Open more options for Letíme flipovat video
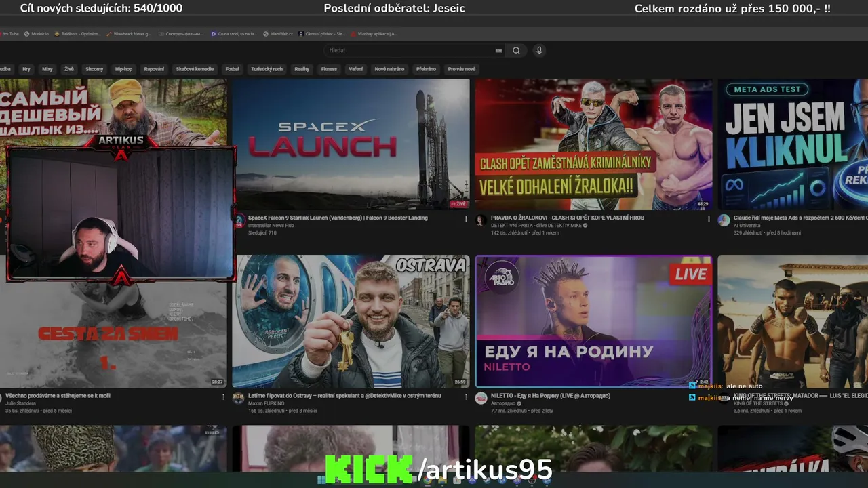The height and width of the screenshot is (488, 868). [466, 396]
